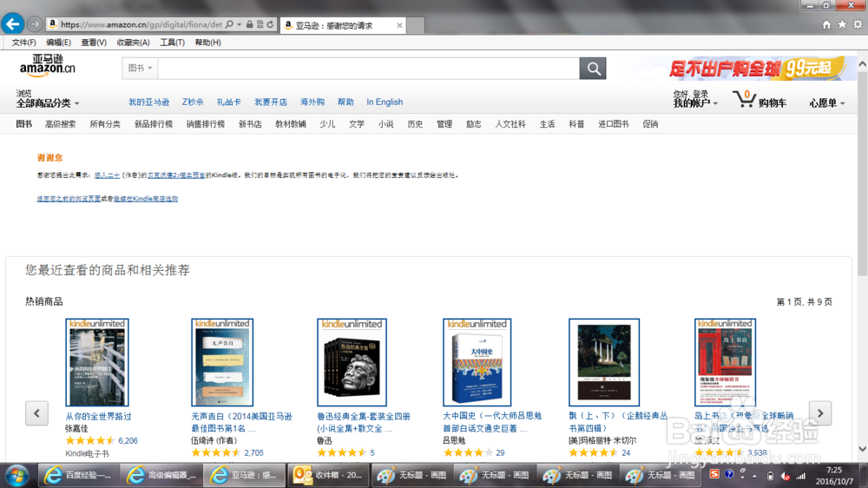868x488 pixels.
Task: Show previous carousel items with left arrow
Action: coord(36,413)
